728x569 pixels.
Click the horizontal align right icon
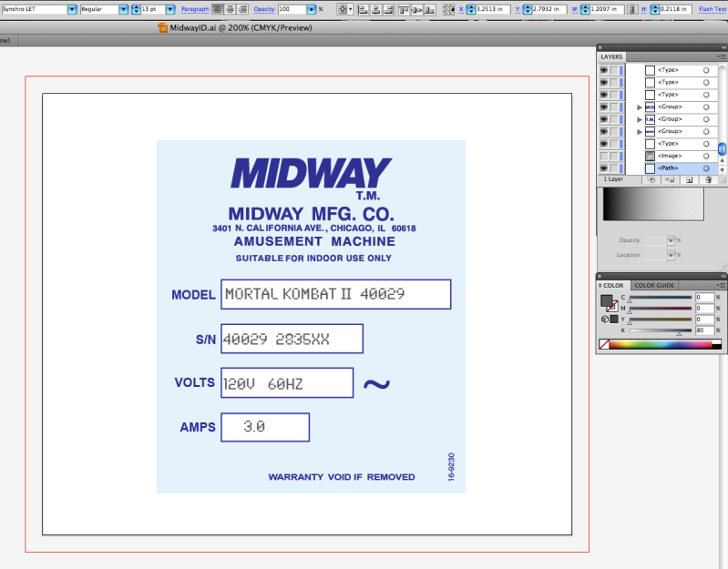pyautogui.click(x=388, y=9)
